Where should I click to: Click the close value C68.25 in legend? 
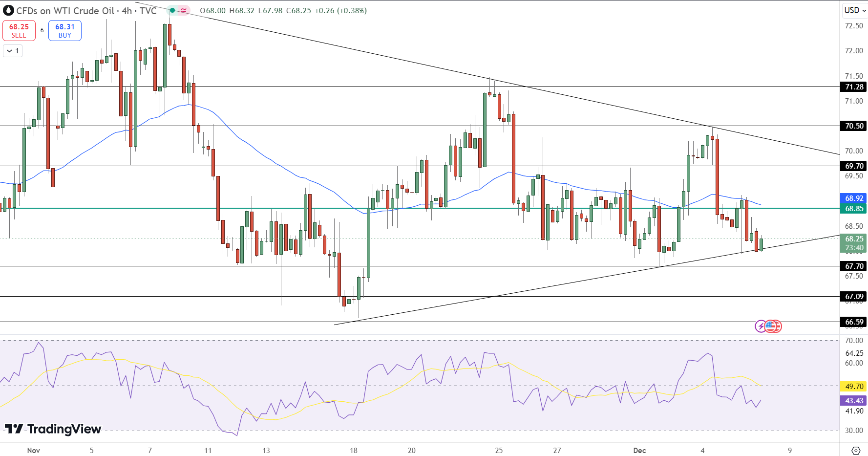[298, 11]
